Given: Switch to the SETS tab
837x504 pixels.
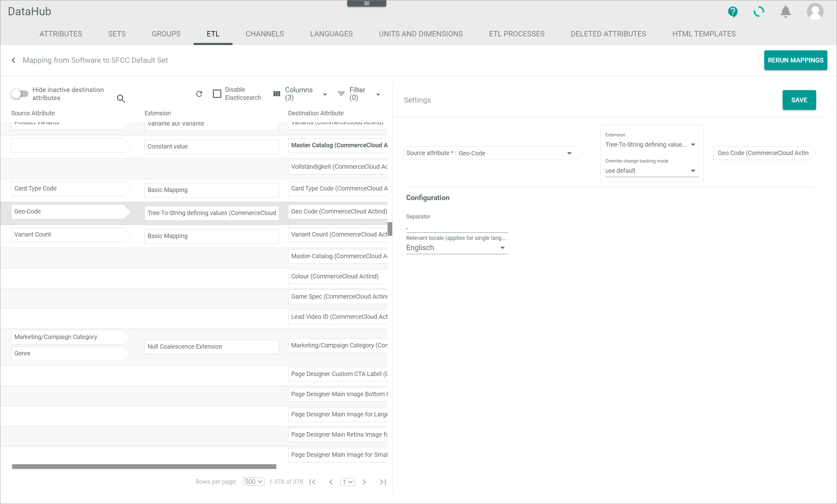Looking at the screenshot, I should (117, 34).
